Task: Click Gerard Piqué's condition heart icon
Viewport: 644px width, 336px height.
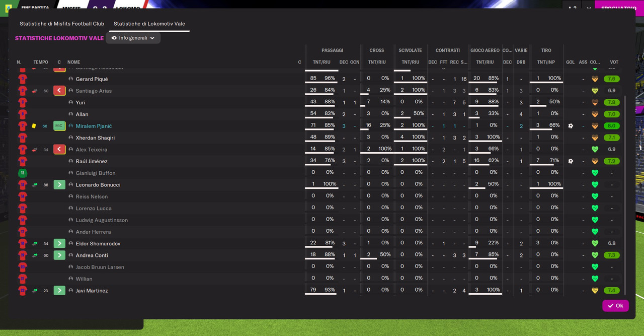Action: pyautogui.click(x=595, y=79)
